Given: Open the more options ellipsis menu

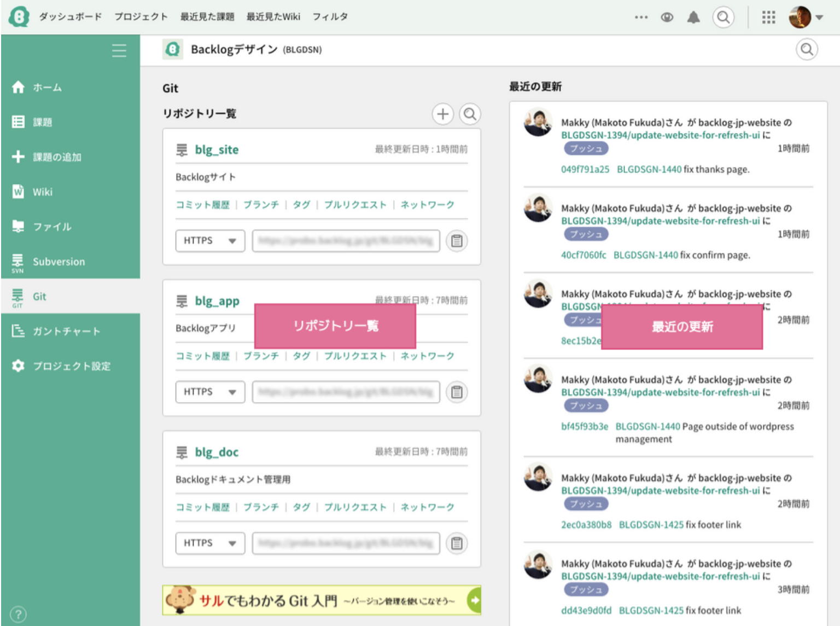Looking at the screenshot, I should [641, 17].
